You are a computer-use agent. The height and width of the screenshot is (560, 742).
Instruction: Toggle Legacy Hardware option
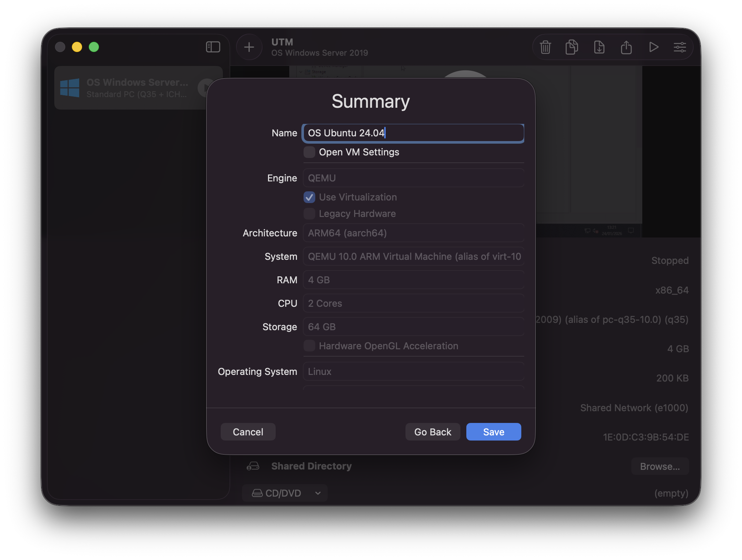click(309, 213)
